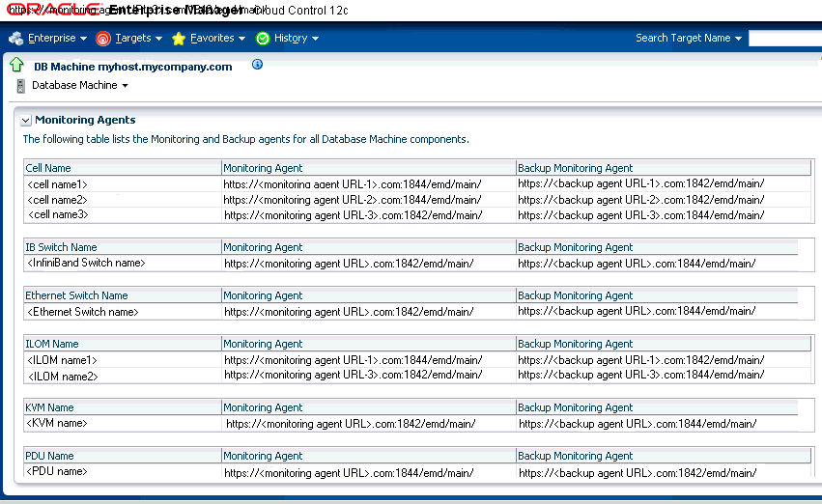The width and height of the screenshot is (822, 504).
Task: Open the Targets menu
Action: pos(138,39)
